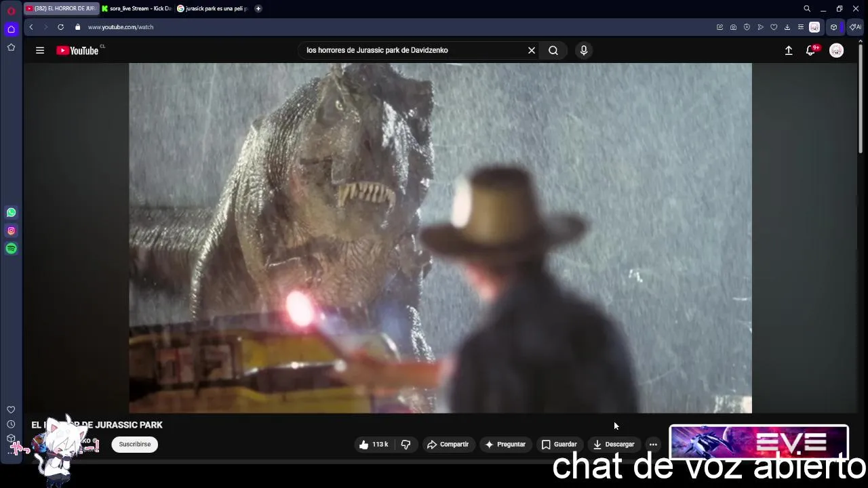
Task: Open tab search magnifier in title bar
Action: 807,9
